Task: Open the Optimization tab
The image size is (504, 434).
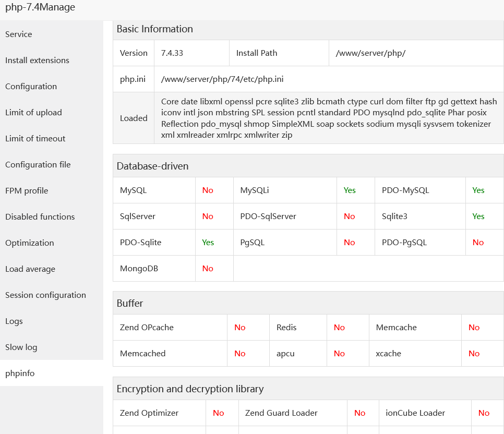Action: click(29, 243)
